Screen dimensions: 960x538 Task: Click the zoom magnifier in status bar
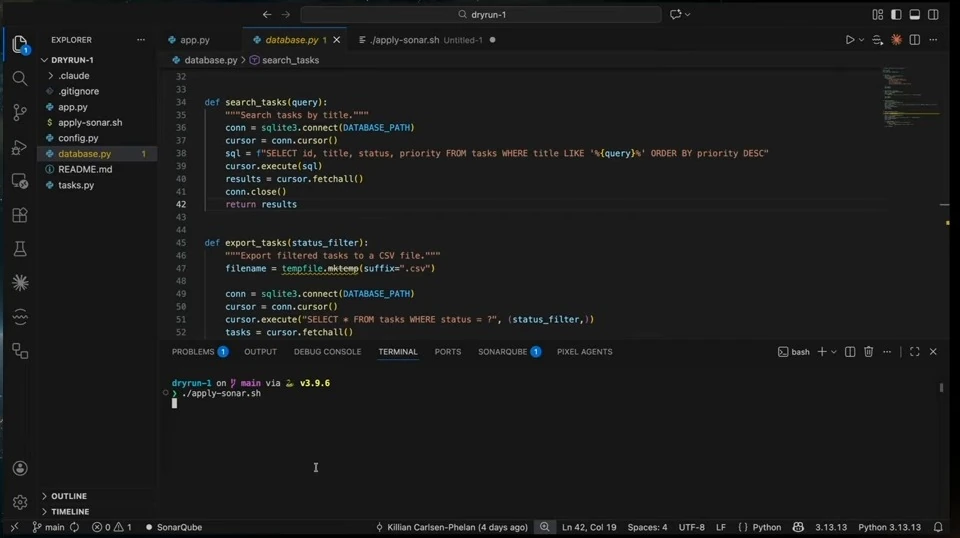coord(544,527)
